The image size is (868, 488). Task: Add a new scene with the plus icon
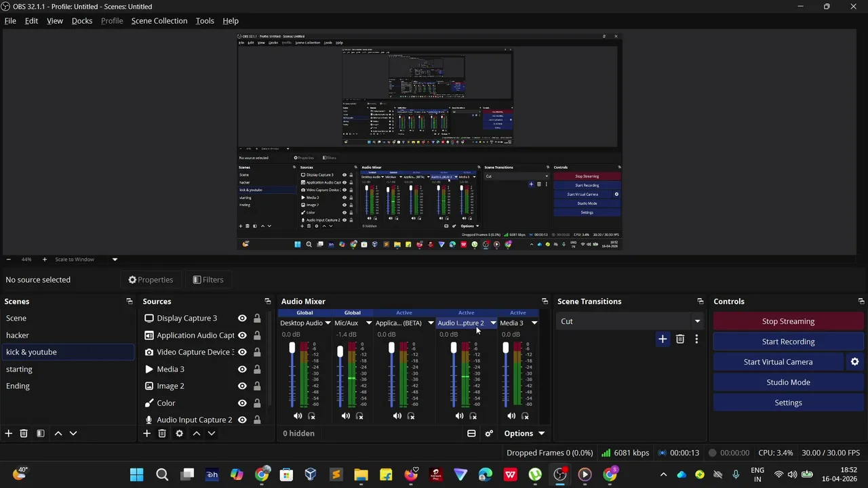point(9,433)
